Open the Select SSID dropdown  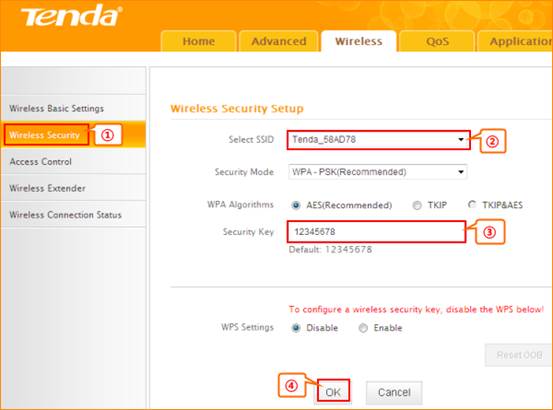tap(378, 140)
